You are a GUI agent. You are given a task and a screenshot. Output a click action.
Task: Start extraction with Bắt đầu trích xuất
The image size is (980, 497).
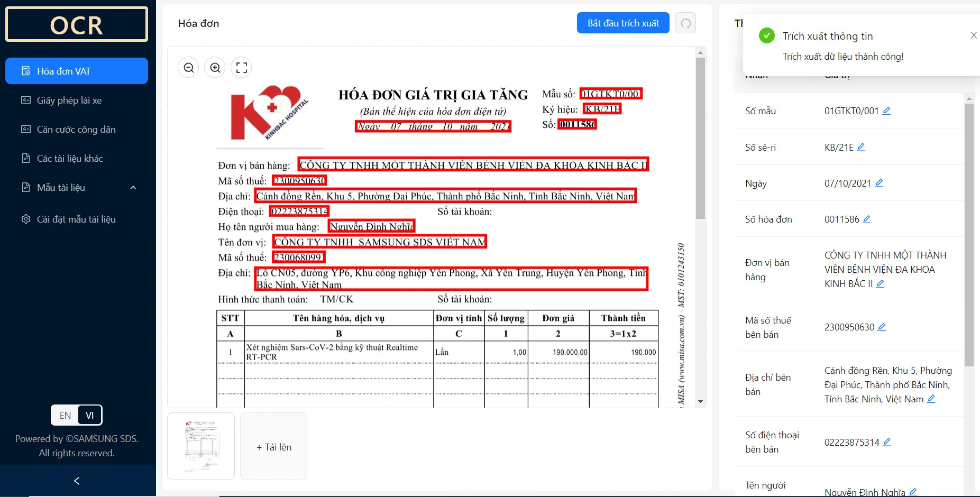pos(623,23)
